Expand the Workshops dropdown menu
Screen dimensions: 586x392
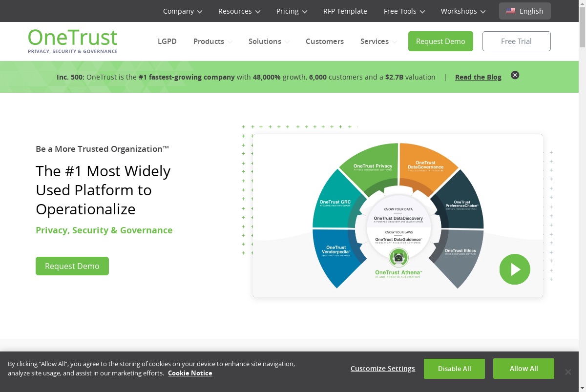tap(463, 11)
